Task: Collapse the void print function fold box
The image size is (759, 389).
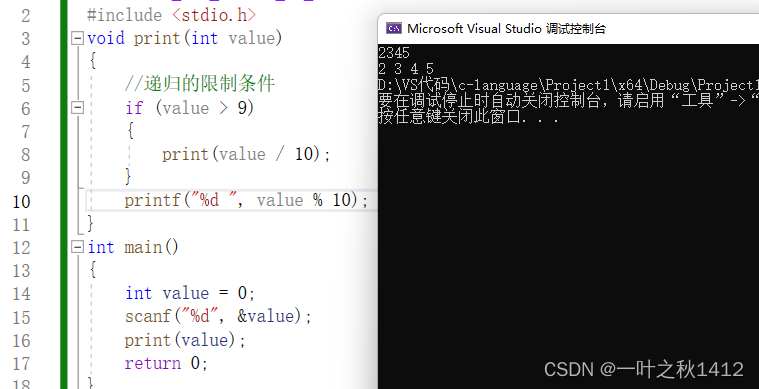Action: tap(77, 38)
